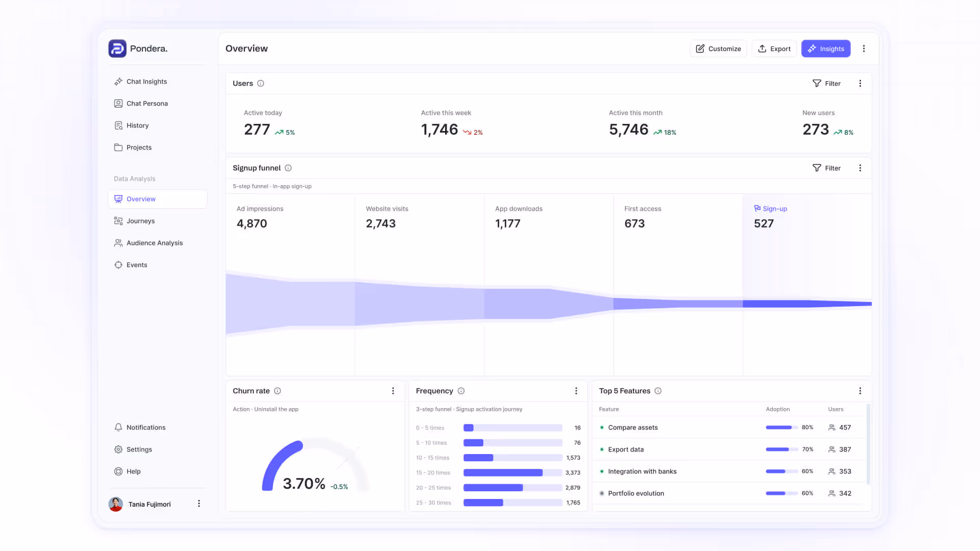Open the Projects section
Screen dimensions: 980x551
(139, 147)
